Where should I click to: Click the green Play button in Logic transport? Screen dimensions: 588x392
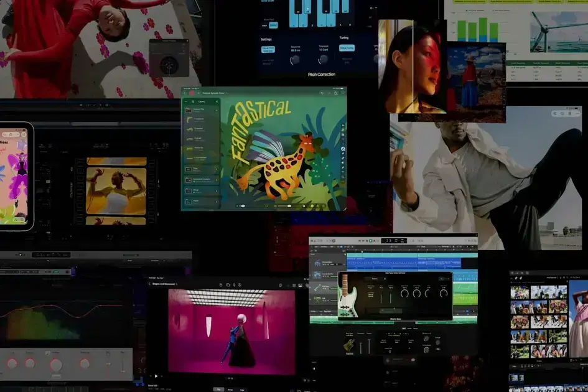(370, 240)
